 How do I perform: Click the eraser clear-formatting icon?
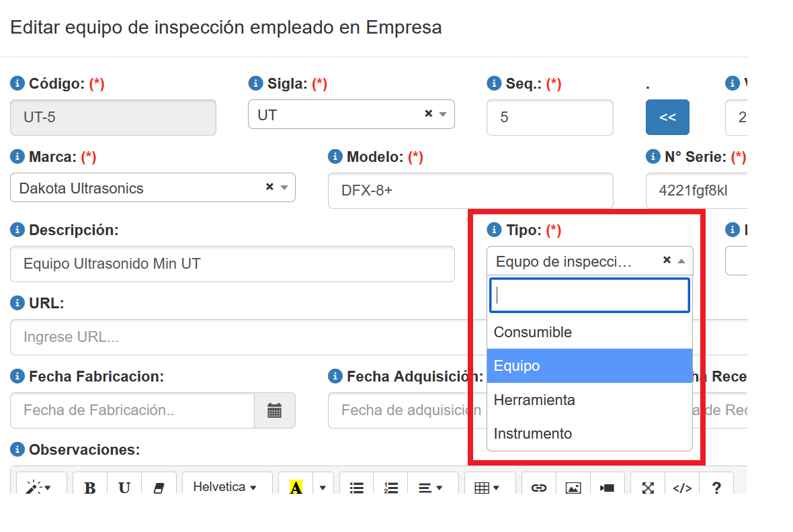point(159,487)
